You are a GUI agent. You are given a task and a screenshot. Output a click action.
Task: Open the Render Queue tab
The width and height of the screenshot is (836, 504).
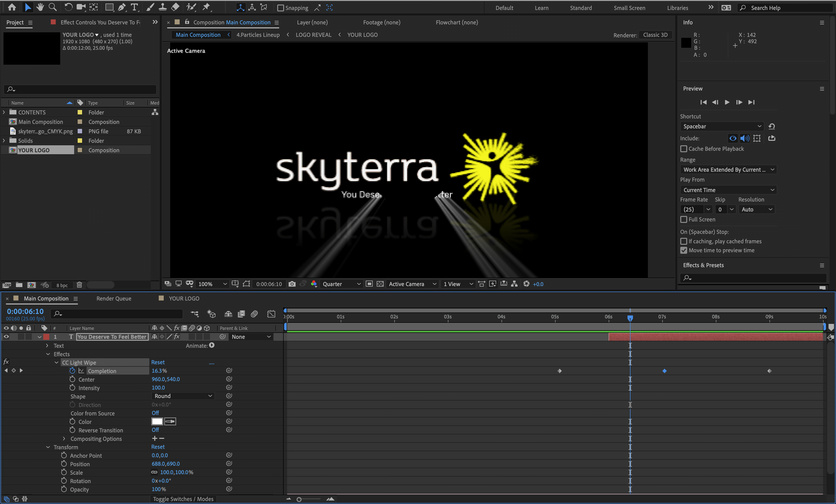click(x=114, y=299)
